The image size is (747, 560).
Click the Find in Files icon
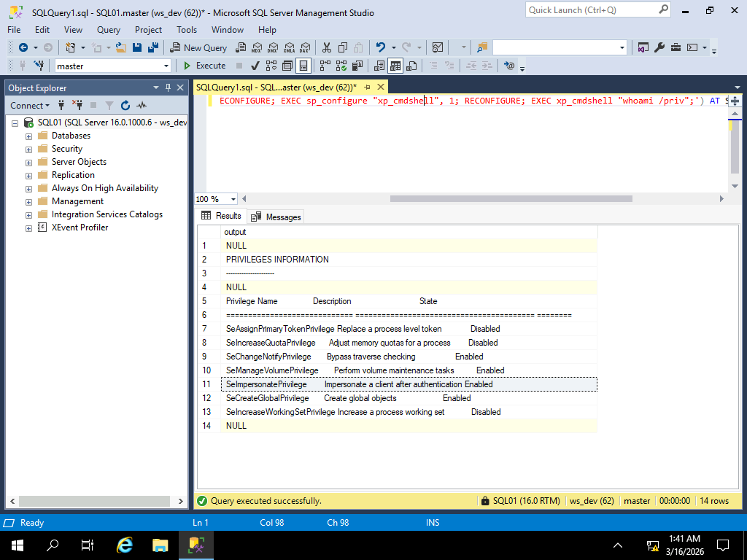point(482,47)
